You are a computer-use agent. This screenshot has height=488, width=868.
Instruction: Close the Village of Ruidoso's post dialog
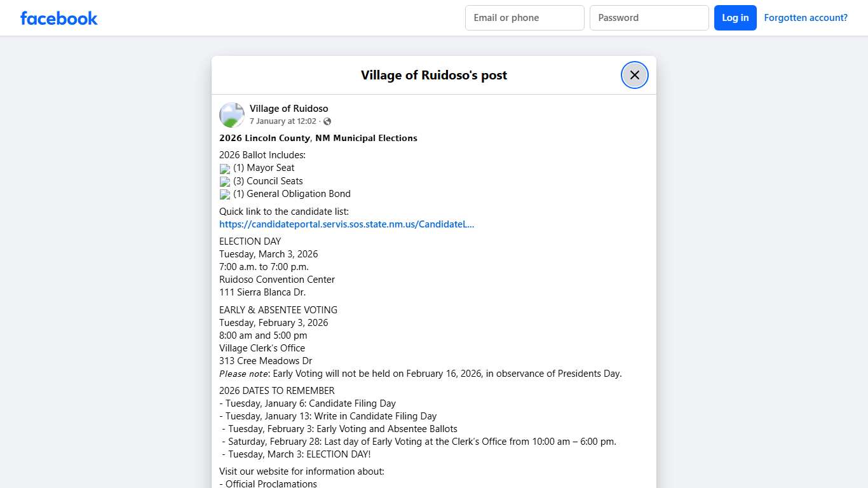[634, 75]
